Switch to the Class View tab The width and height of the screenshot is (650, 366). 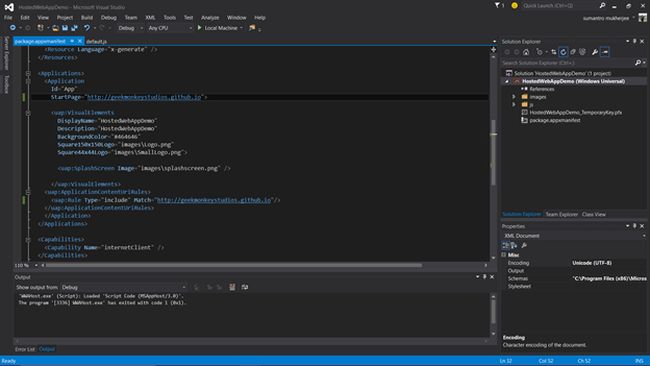click(594, 214)
